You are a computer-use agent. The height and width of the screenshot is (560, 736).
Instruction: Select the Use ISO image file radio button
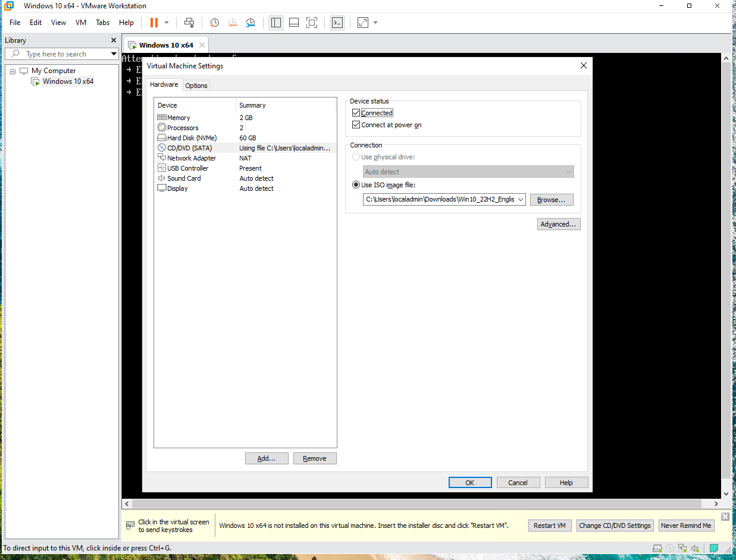pyautogui.click(x=356, y=185)
